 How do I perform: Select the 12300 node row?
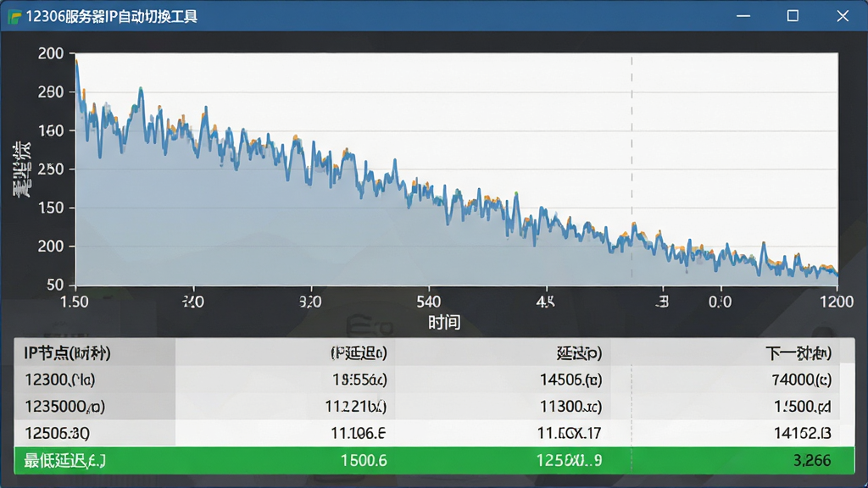434,380
